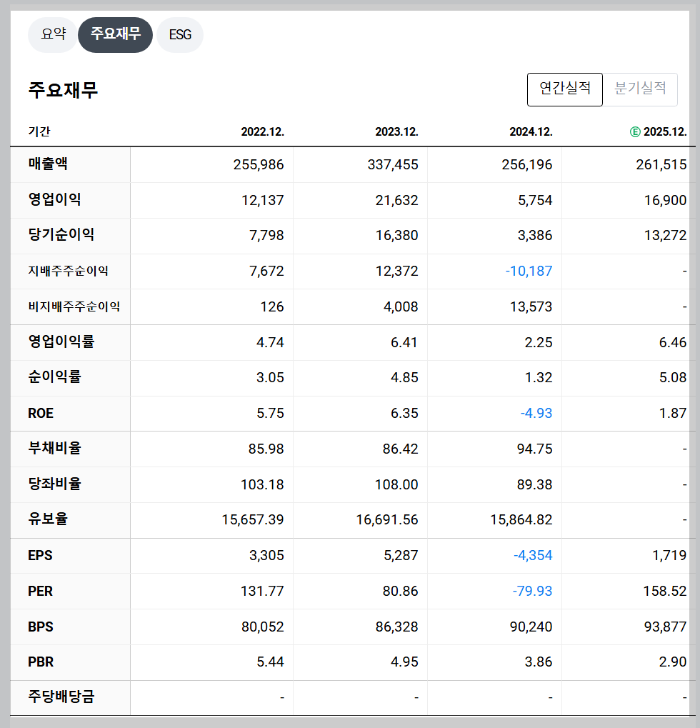Switch to the 요약 tab
Screen dimensions: 700x728
pyautogui.click(x=52, y=34)
